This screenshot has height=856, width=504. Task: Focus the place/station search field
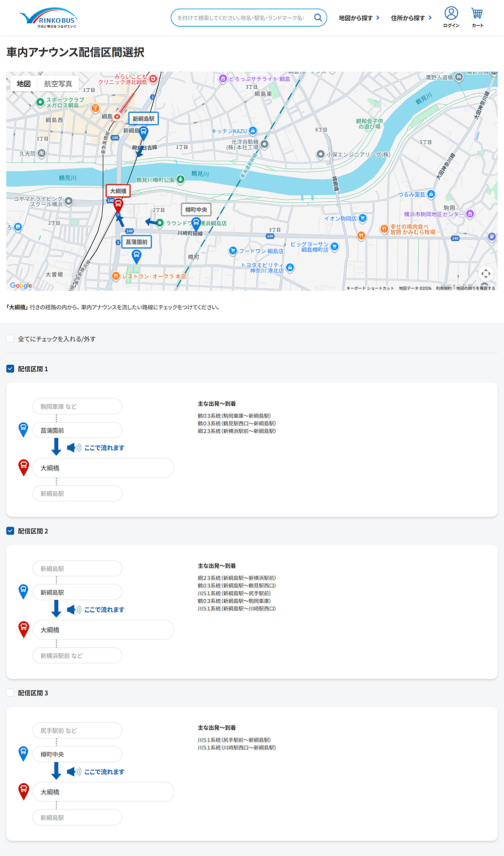point(241,18)
